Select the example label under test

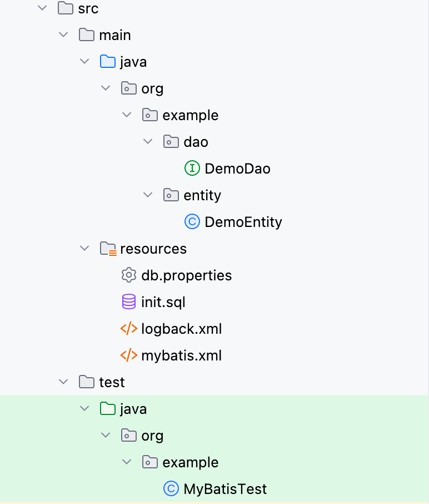[191, 462]
